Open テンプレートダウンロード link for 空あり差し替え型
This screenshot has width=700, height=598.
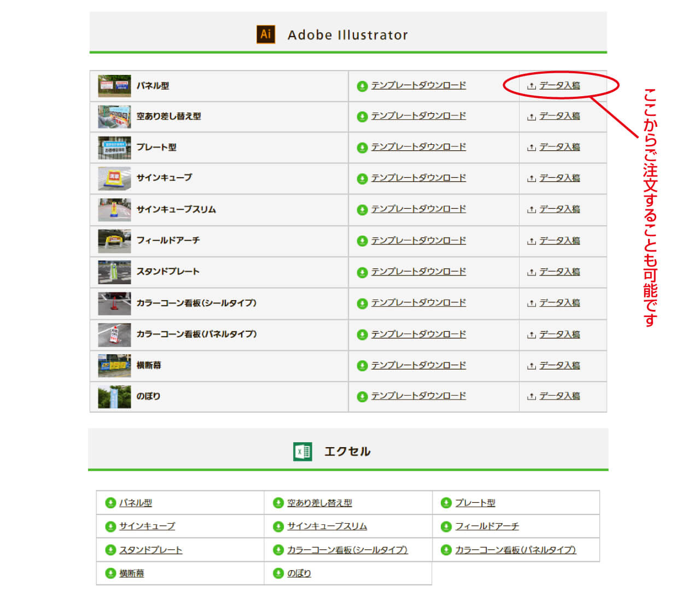click(418, 116)
